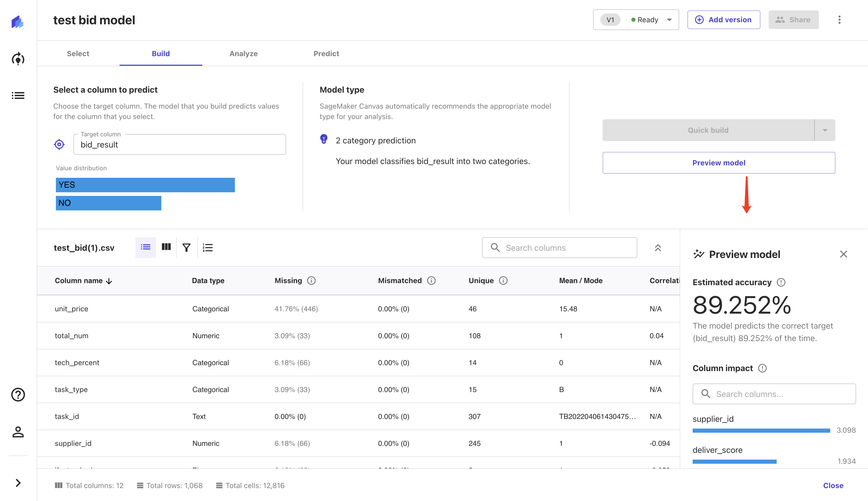The width and height of the screenshot is (868, 501).
Task: Expand the Quick build dropdown arrow
Action: 825,130
